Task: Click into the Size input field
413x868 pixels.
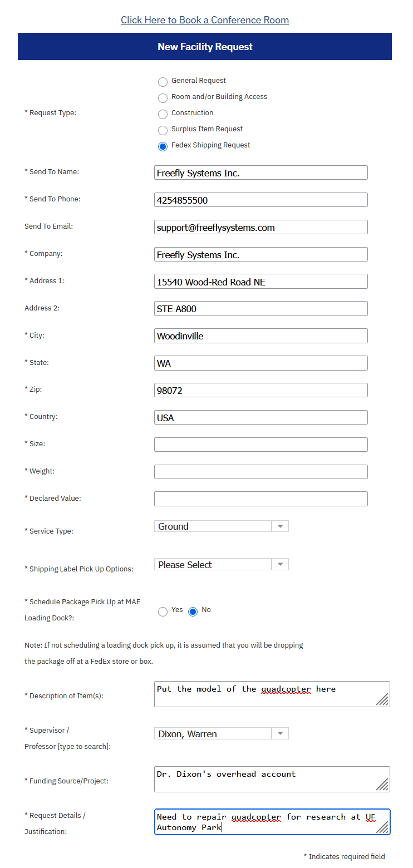Action: click(x=261, y=445)
